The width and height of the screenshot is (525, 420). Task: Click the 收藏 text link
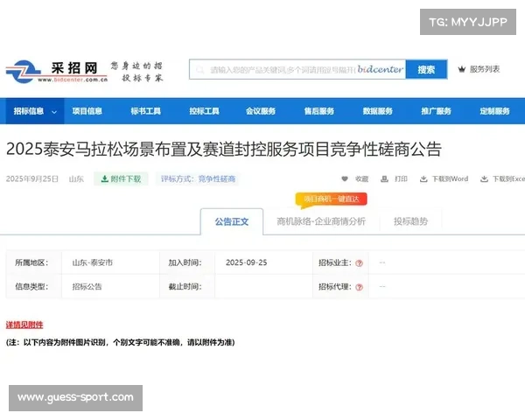361,178
